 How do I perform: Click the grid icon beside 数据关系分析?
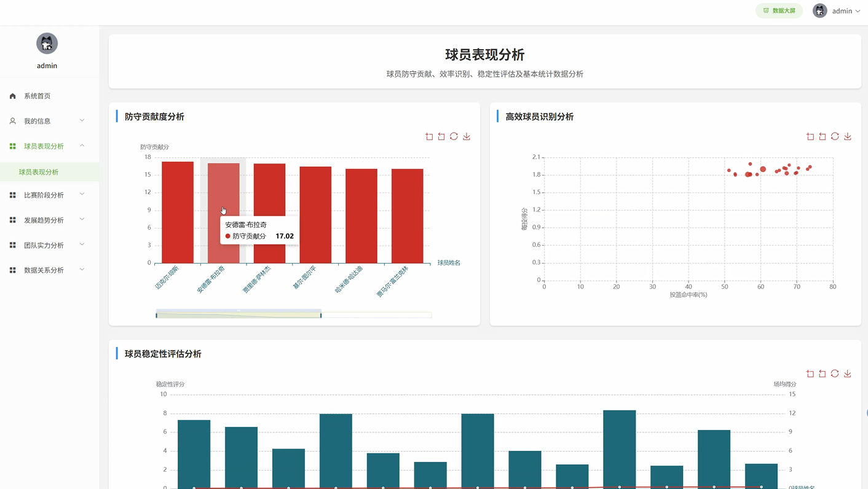tap(12, 270)
